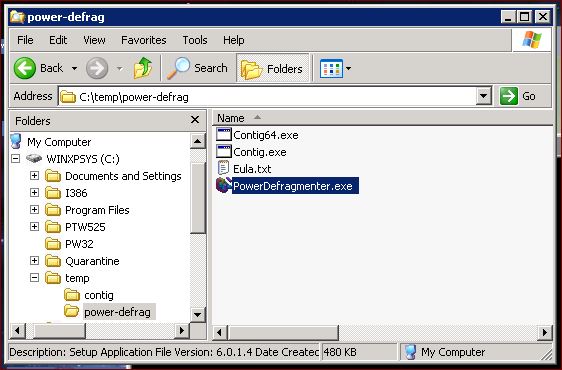Click the Views icon button
Screen dimensions: 562x370
point(331,68)
